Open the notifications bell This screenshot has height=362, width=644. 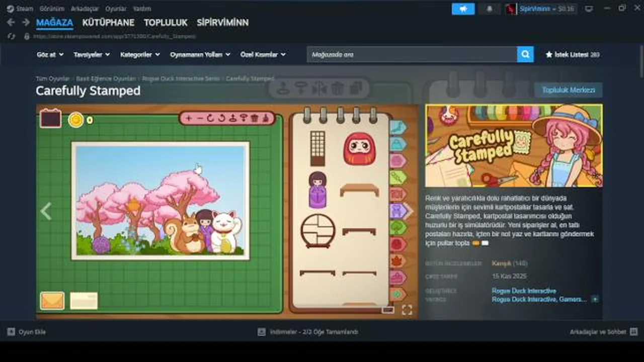point(490,9)
